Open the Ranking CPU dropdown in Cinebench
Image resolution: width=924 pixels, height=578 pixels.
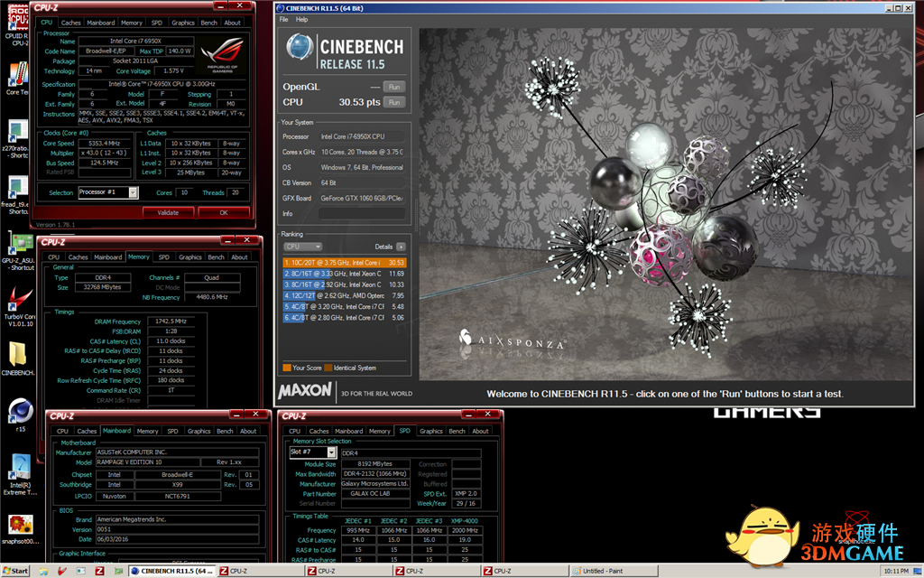click(302, 247)
